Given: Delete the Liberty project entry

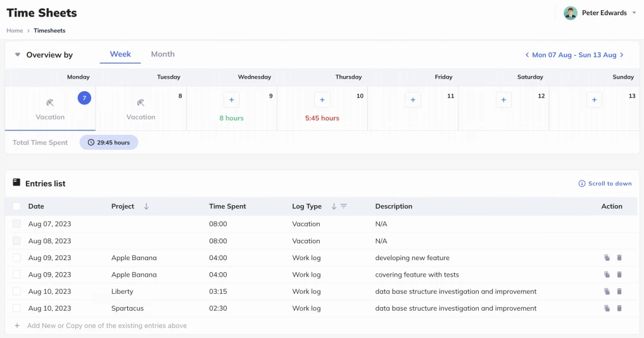Looking at the screenshot, I should point(619,292).
